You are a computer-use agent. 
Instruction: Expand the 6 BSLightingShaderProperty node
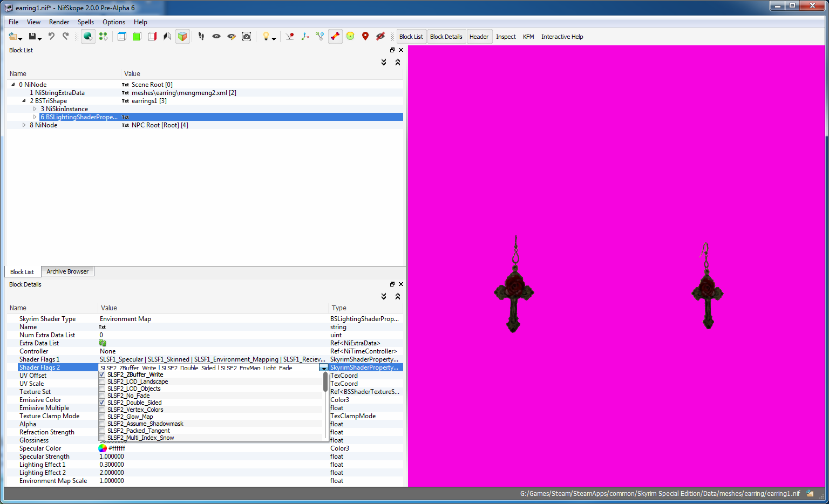pyautogui.click(x=35, y=117)
